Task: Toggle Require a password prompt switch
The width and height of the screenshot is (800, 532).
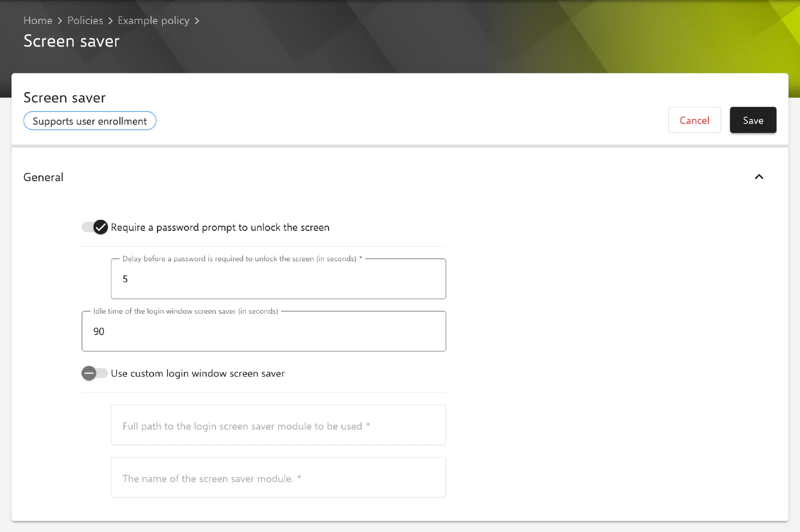Action: (95, 227)
